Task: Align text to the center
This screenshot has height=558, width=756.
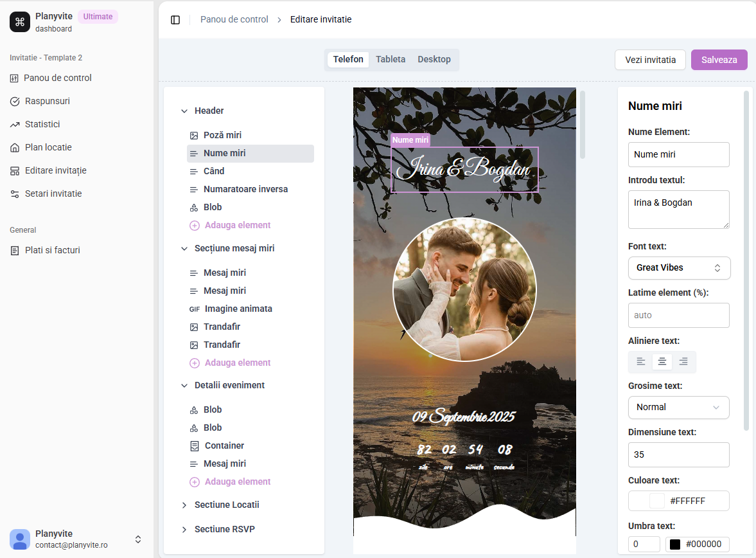Action: pyautogui.click(x=662, y=361)
